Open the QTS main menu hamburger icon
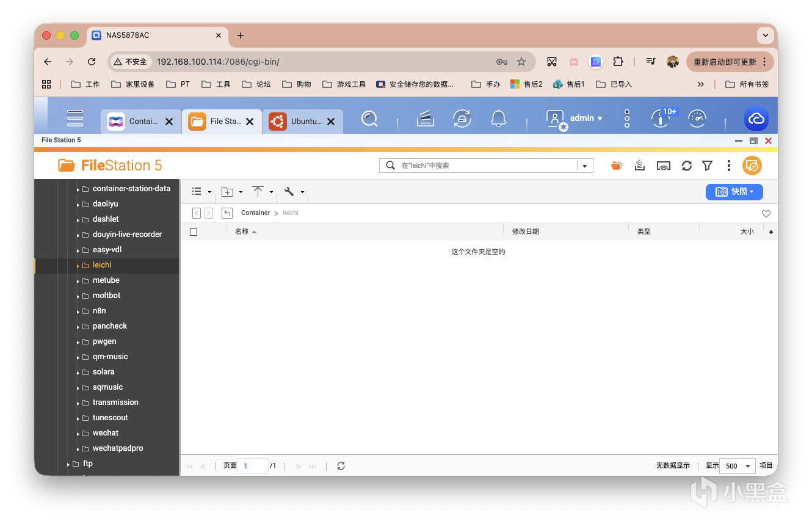 click(x=74, y=118)
